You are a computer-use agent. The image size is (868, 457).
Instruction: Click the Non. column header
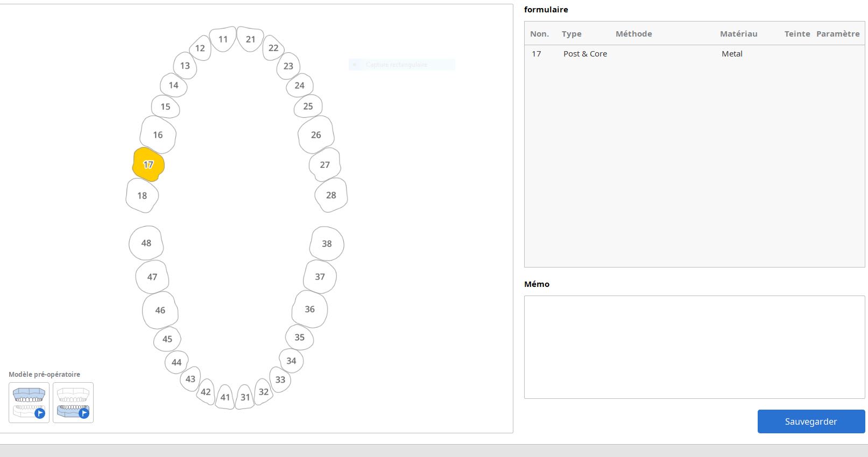539,34
